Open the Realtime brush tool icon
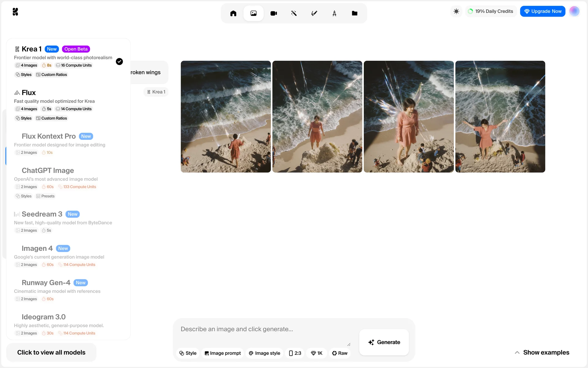The image size is (588, 368). (314, 13)
